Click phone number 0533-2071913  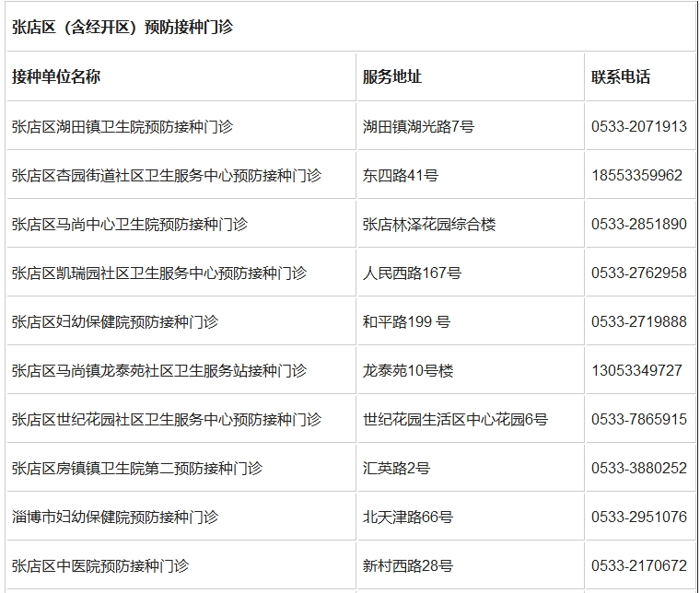tap(638, 126)
